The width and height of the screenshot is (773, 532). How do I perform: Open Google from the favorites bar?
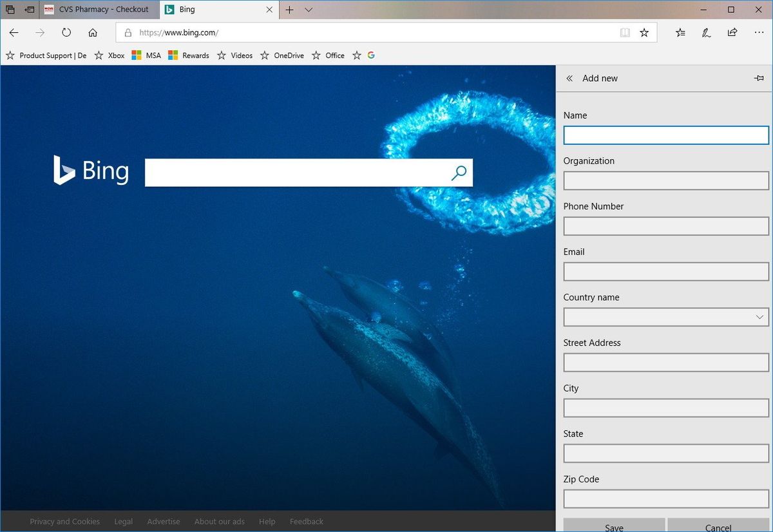click(371, 55)
